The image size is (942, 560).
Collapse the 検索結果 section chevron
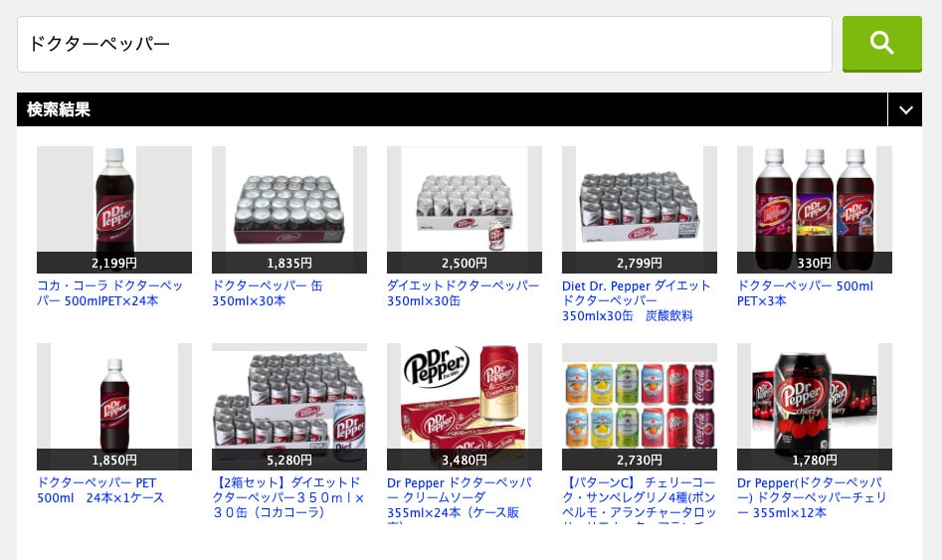tap(905, 109)
